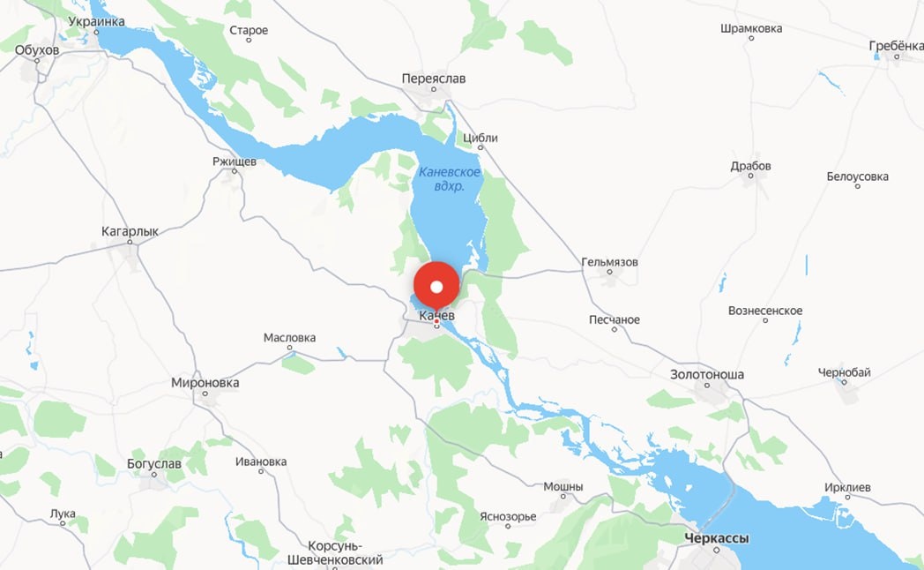The width and height of the screenshot is (924, 570).
Task: Select the Корсунь-Шевченковский label
Action: pos(335,553)
